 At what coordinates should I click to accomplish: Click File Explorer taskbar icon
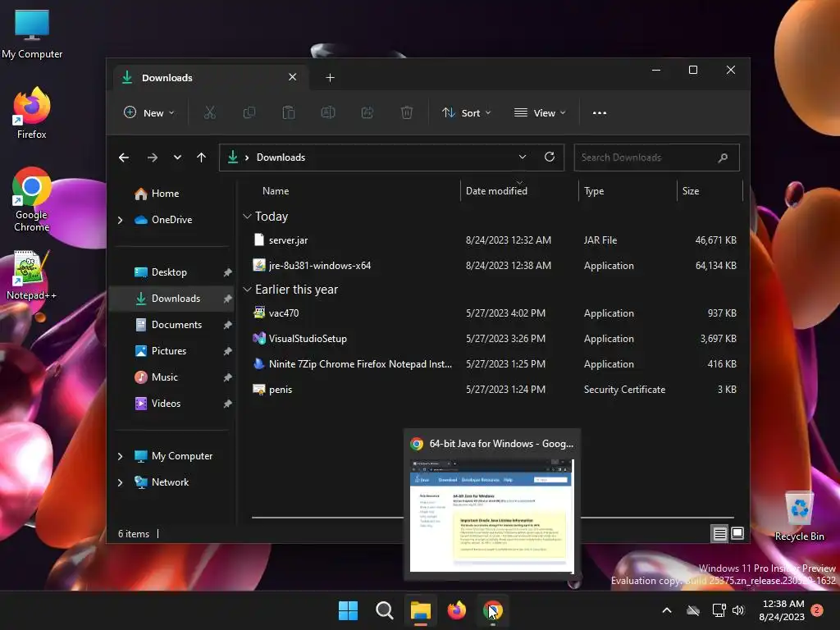point(421,610)
